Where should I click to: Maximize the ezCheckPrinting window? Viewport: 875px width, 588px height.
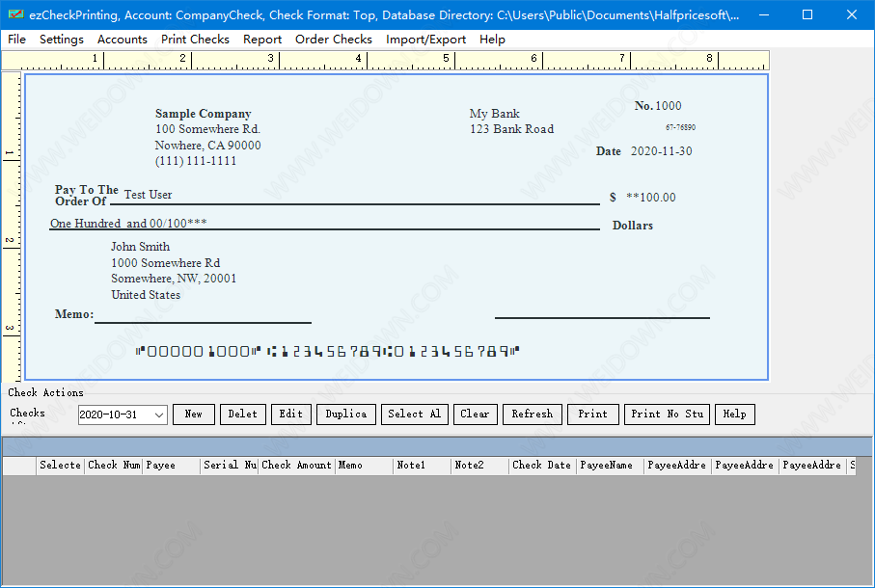point(807,15)
